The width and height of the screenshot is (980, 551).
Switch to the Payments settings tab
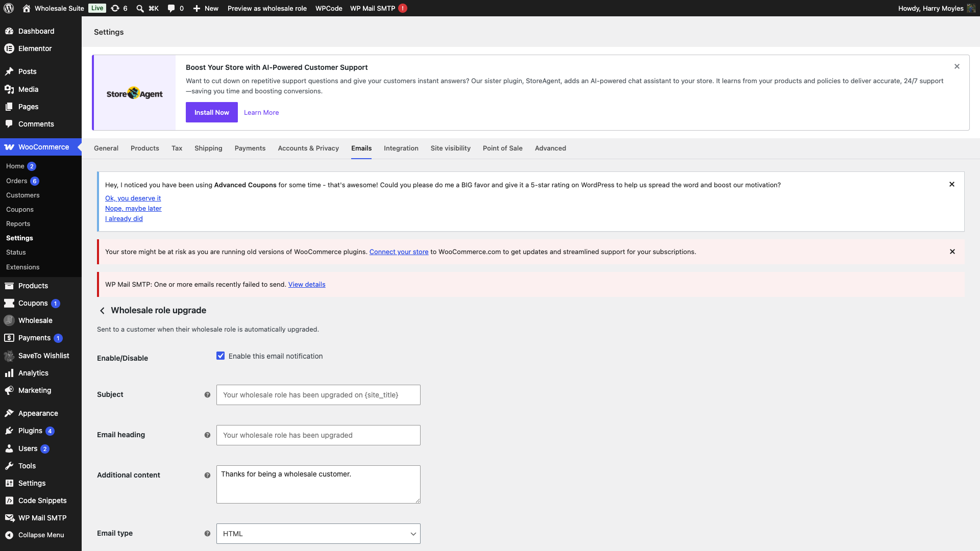pyautogui.click(x=250, y=148)
